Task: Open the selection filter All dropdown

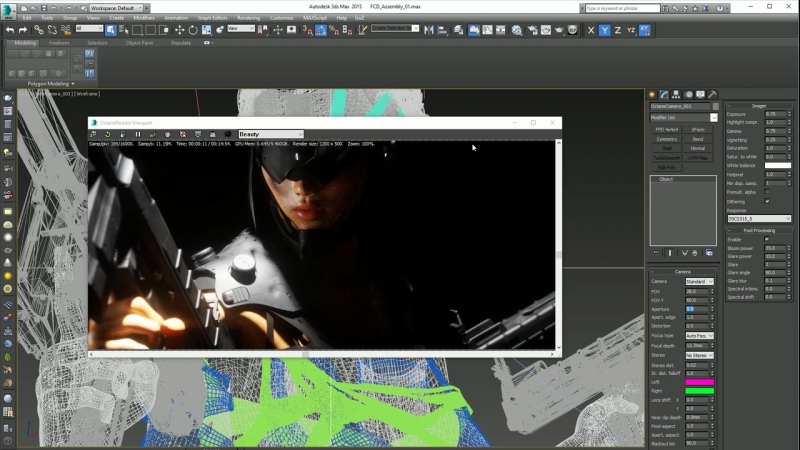Action: pyautogui.click(x=89, y=29)
